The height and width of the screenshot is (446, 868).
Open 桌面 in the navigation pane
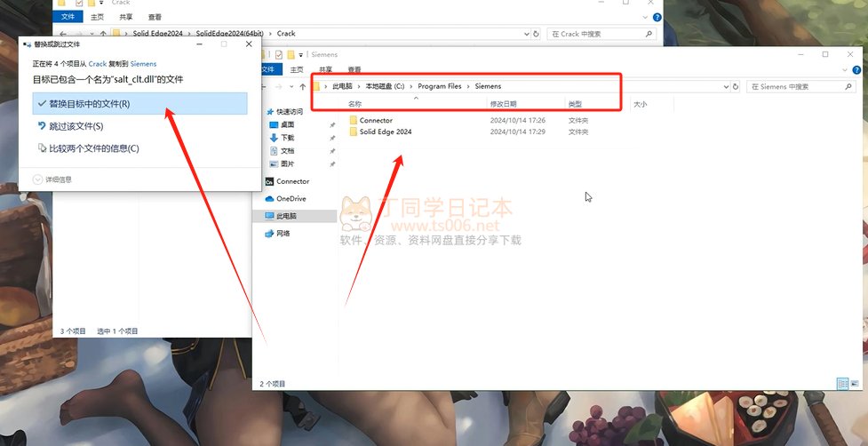coord(283,125)
